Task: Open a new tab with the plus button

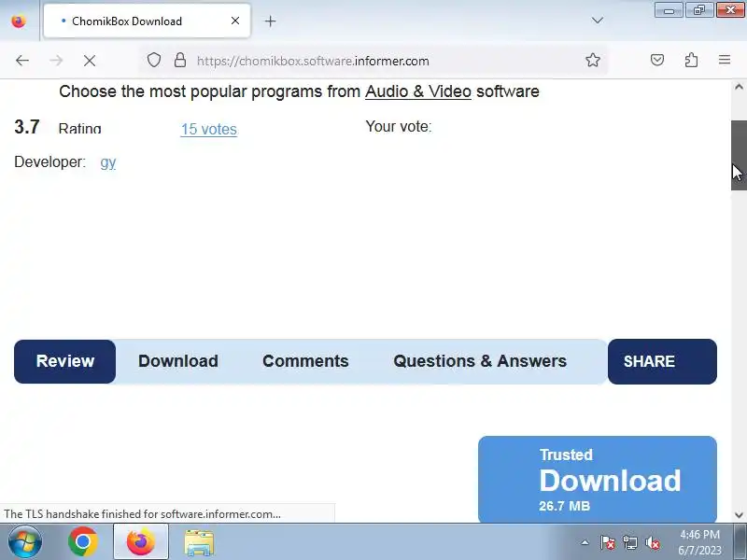Action: [x=270, y=21]
